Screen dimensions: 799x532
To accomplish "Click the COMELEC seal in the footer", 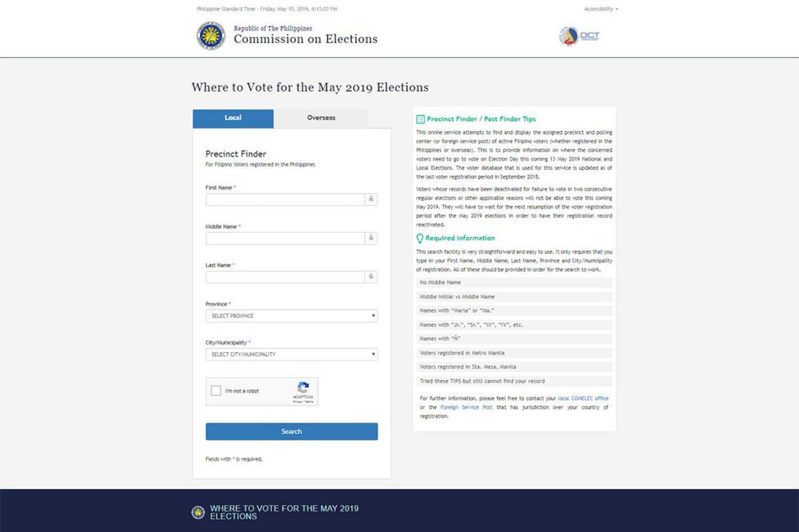I will click(197, 512).
